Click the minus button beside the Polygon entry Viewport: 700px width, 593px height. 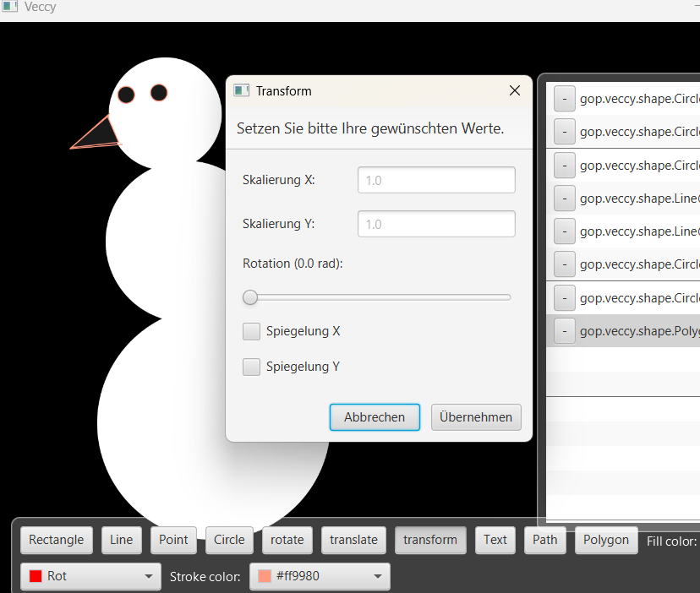pos(564,331)
